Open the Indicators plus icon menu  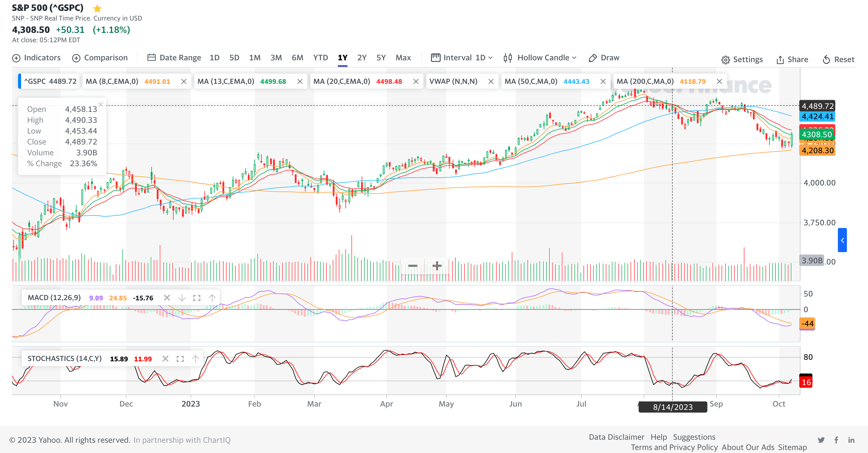(16, 58)
